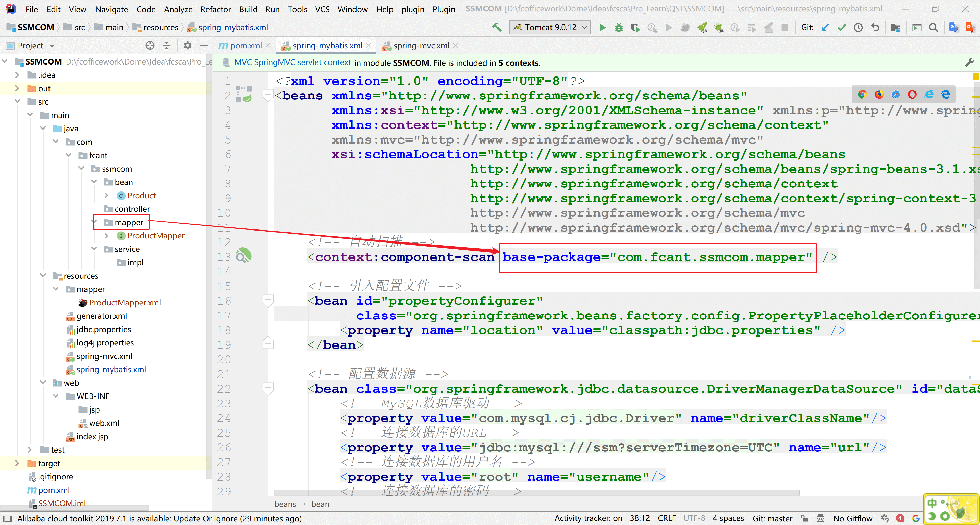This screenshot has width=980, height=525.
Task: Toggle the read-only lock icon in status bar
Action: point(804,518)
